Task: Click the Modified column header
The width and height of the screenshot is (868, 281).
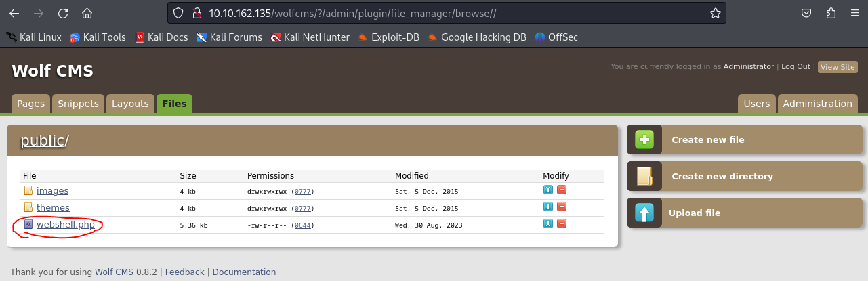Action: coord(412,176)
